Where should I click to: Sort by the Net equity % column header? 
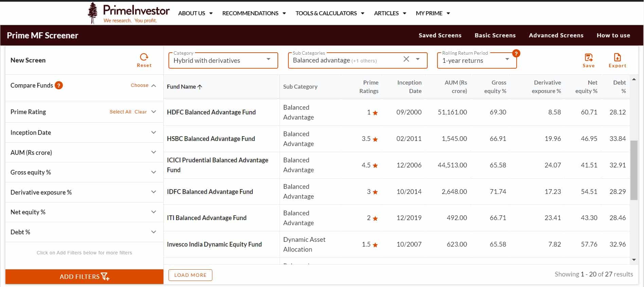[x=586, y=87]
